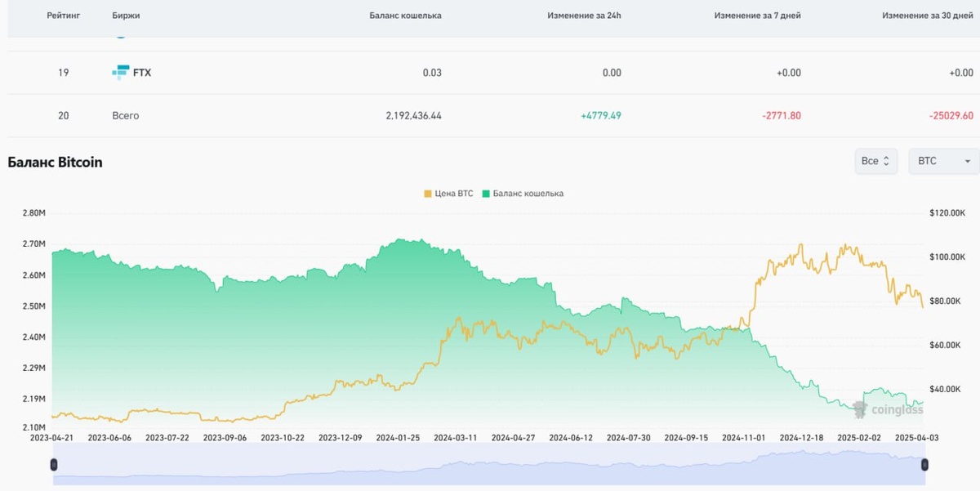Image resolution: width=980 pixels, height=491 pixels.
Task: Click the left handle of range slider
Action: (54, 465)
